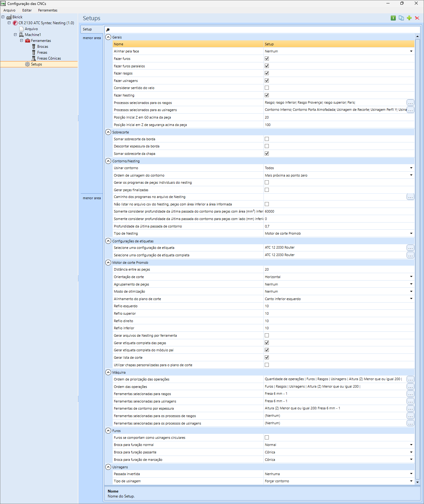Collapse the Bkrick tree node

point(3,17)
